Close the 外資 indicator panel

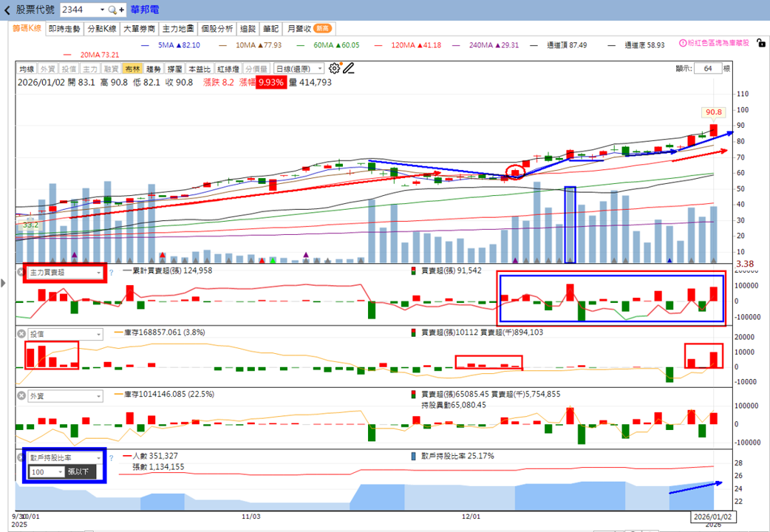tap(21, 396)
